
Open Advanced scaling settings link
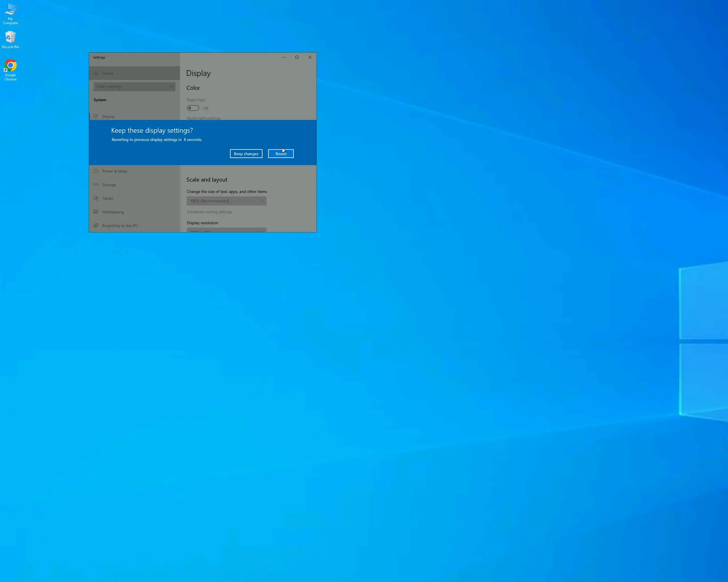(209, 212)
